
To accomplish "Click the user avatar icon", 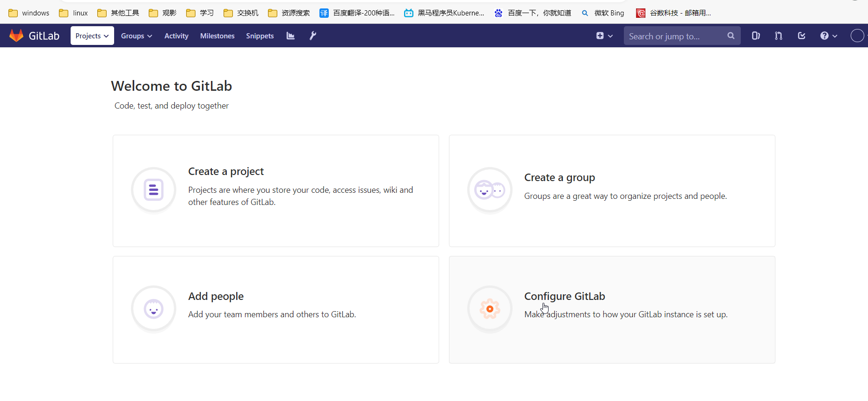I will pos(857,36).
